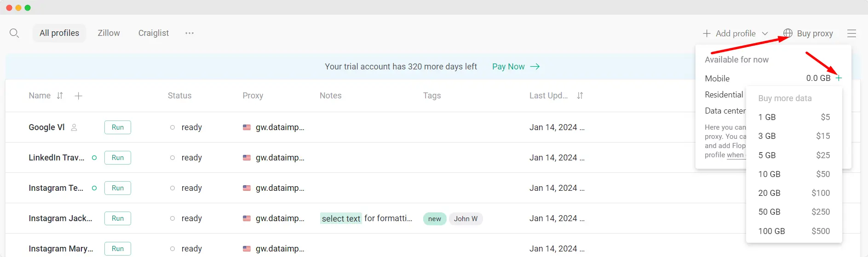
Task: Open the search magnifier icon
Action: coord(14,33)
